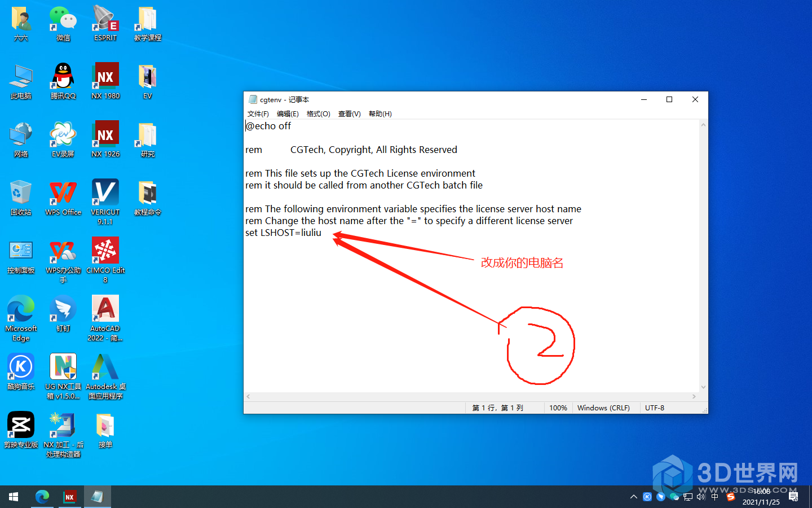
Task: Open Autodesk 桌面应用程序 shortcut
Action: click(x=105, y=376)
